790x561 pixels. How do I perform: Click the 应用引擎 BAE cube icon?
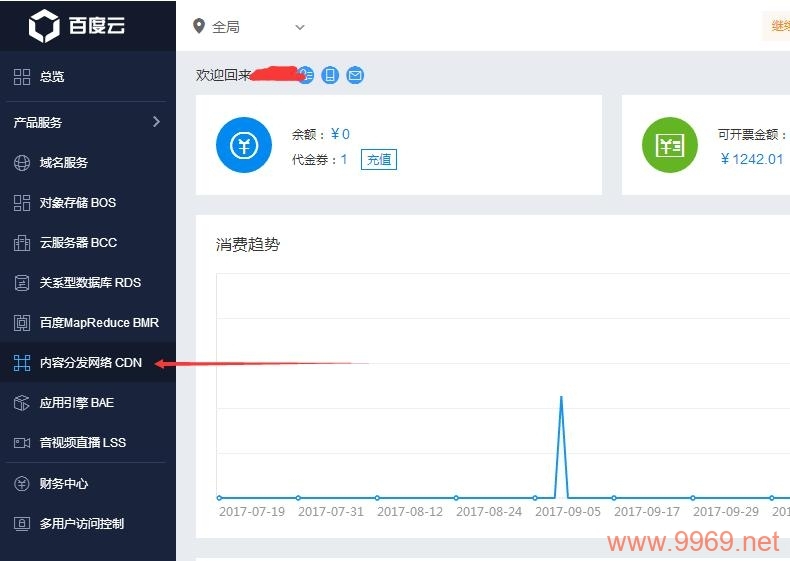point(22,403)
